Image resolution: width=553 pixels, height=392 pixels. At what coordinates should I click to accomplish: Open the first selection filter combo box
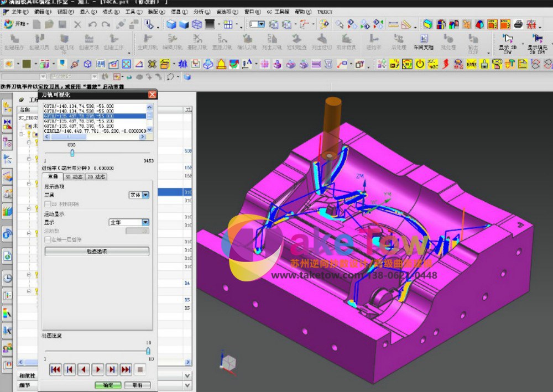point(24,76)
